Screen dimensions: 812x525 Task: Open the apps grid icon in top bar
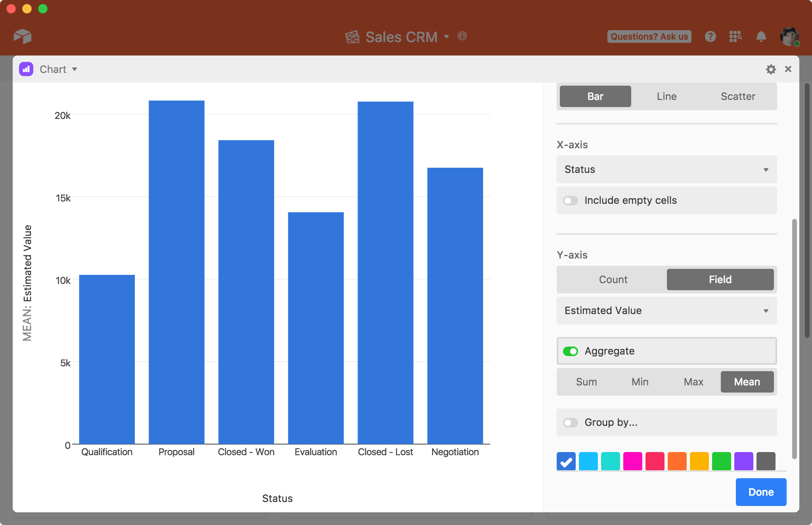(x=736, y=36)
